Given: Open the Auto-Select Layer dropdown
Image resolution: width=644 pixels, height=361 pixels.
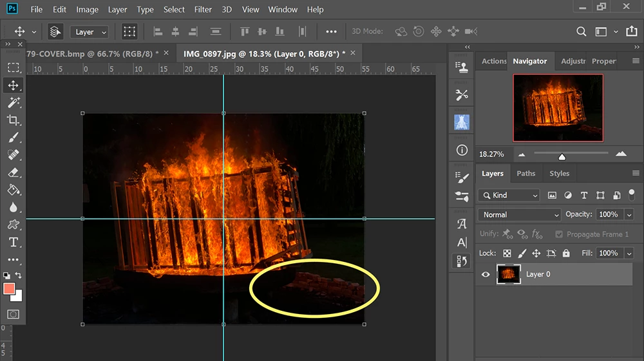Looking at the screenshot, I should tap(90, 32).
